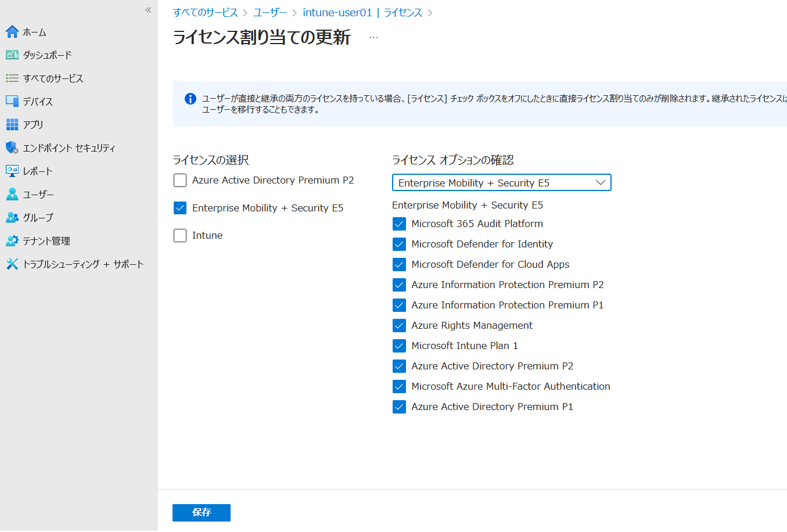This screenshot has width=787, height=532.
Task: Go to ユーザー breadcrumb link
Action: click(270, 13)
